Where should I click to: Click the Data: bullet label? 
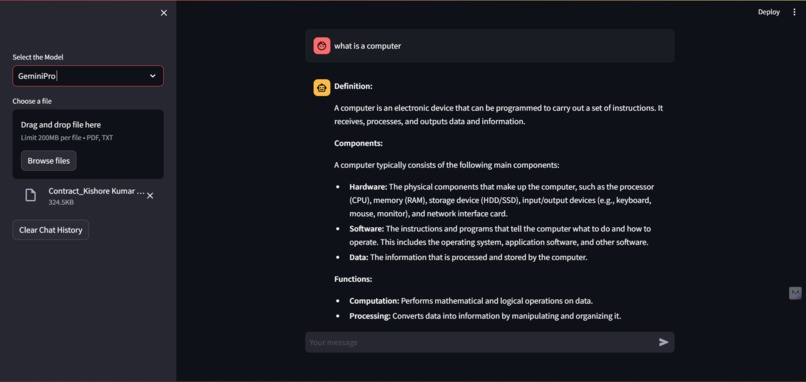point(359,257)
